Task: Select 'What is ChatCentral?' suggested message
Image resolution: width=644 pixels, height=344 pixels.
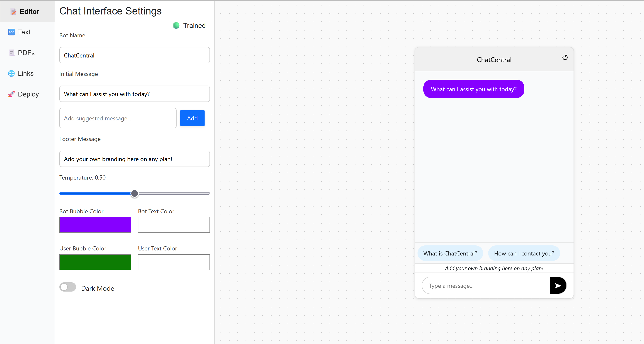Action: 450,253
